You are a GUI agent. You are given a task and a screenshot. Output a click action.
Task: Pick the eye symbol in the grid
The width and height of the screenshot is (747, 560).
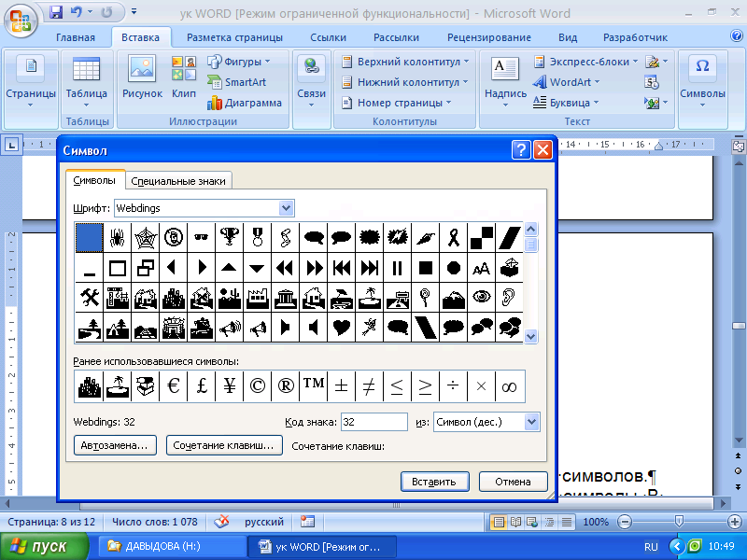pyautogui.click(x=482, y=298)
